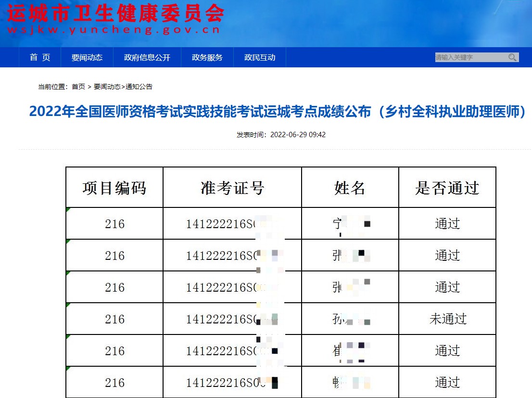Click the search magnifier icon
This screenshot has height=398, width=532.
coord(513,57)
